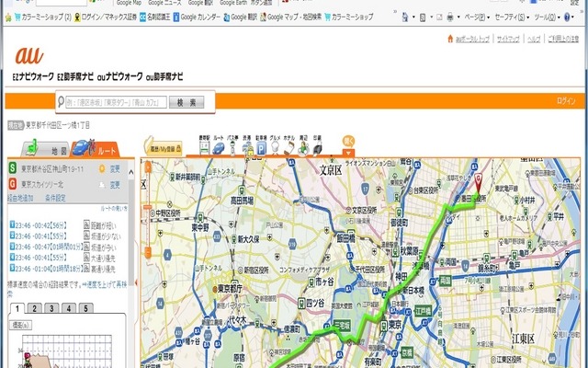Select elevation graph tab 2

[35, 308]
